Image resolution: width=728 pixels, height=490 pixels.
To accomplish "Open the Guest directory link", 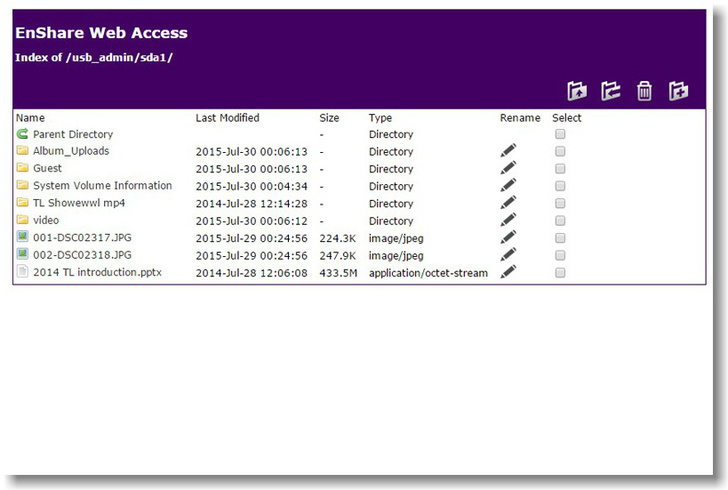I will 47,169.
